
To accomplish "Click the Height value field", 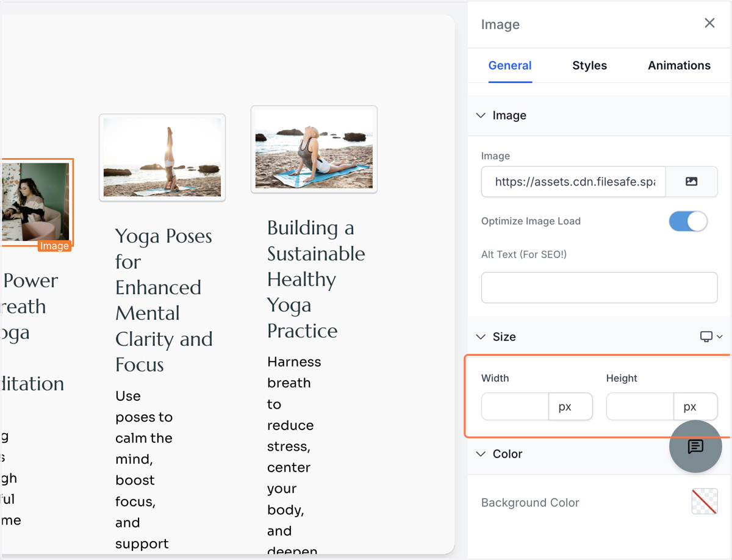I will (640, 406).
